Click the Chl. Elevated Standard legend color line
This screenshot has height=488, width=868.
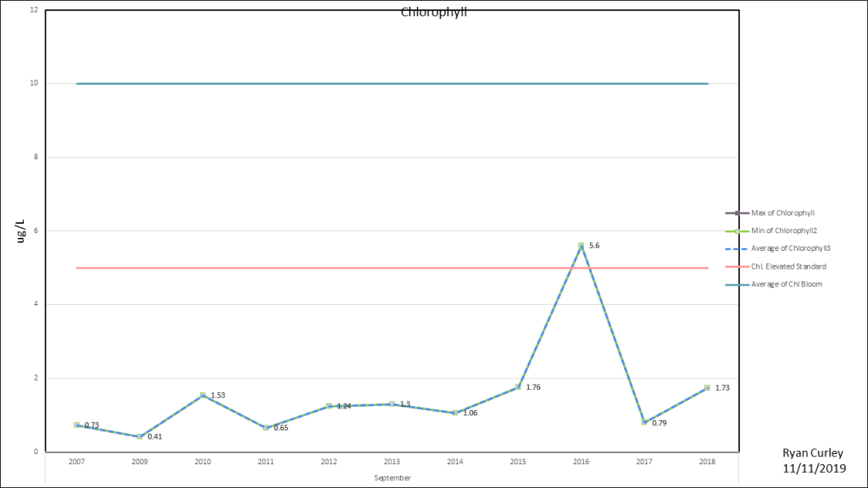[x=736, y=266]
